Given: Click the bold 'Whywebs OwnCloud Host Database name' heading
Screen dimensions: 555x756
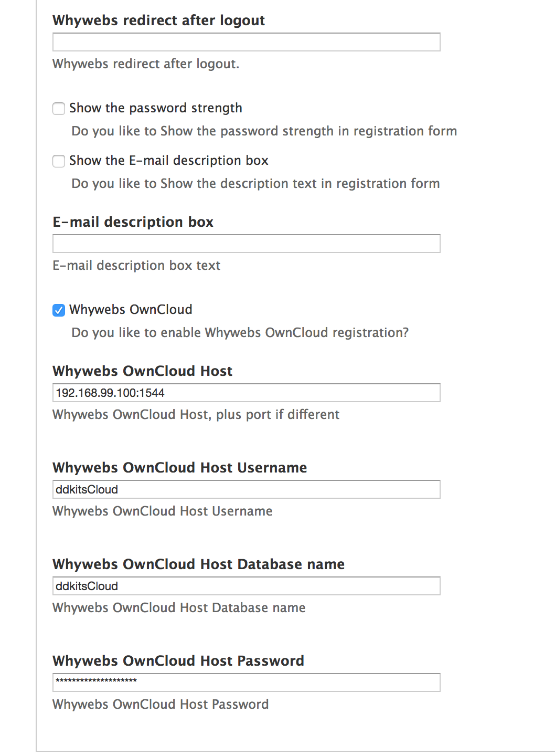Looking at the screenshot, I should (199, 564).
